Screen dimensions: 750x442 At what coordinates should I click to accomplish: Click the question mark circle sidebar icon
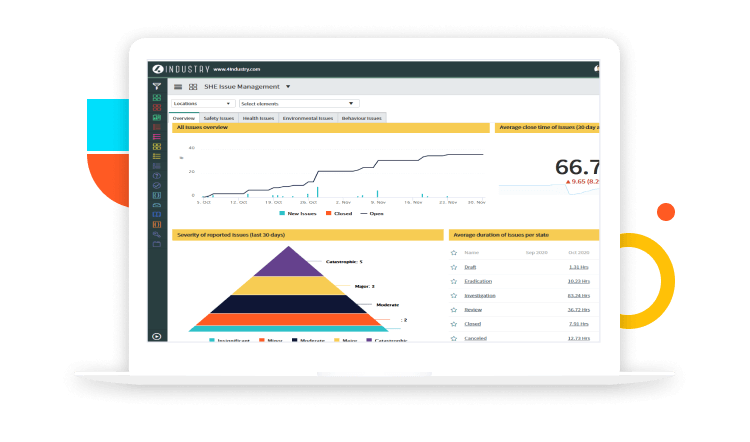click(156, 176)
